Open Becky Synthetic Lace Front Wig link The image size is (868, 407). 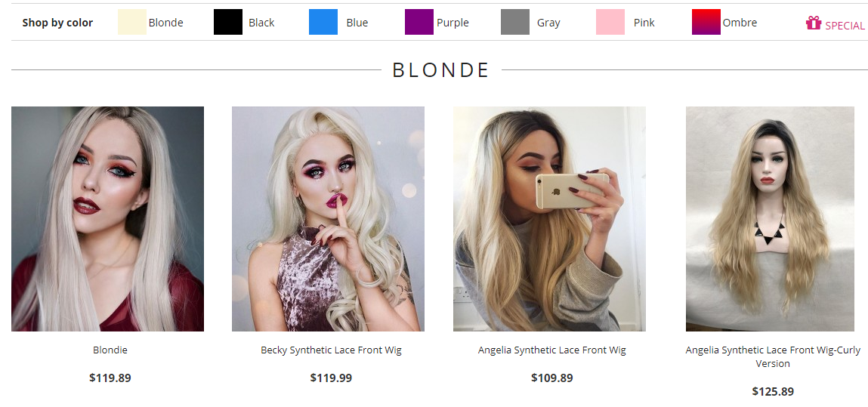click(x=331, y=350)
